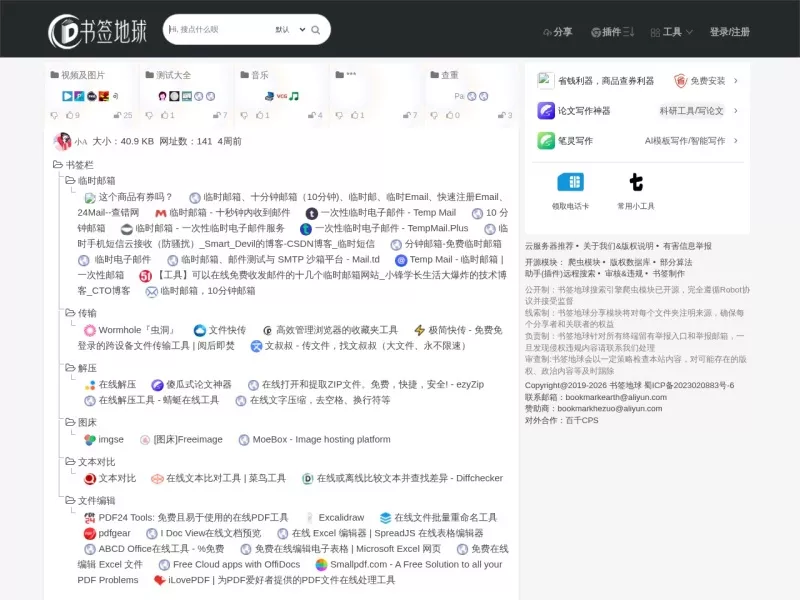Open 分享 in the top navigation
This screenshot has width=800, height=600.
(557, 32)
